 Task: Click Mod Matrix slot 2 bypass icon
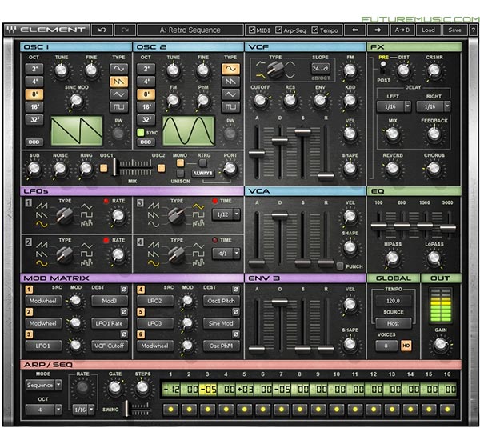[x=124, y=312]
